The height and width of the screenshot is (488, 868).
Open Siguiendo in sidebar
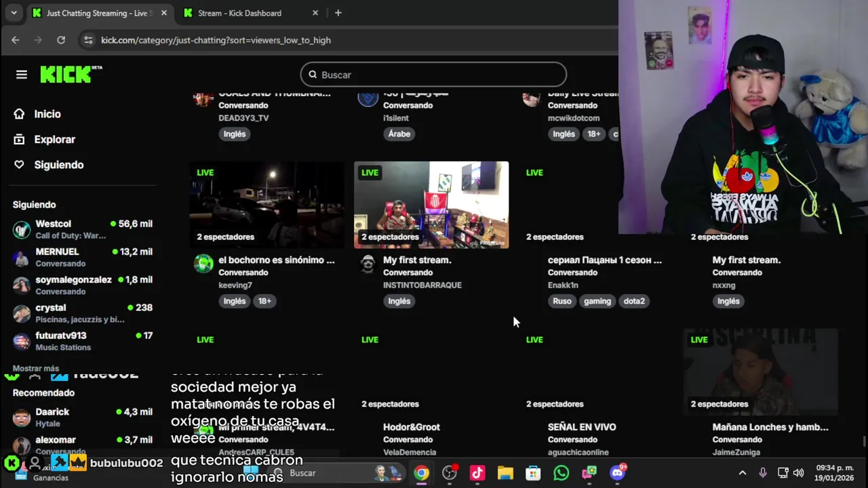58,165
